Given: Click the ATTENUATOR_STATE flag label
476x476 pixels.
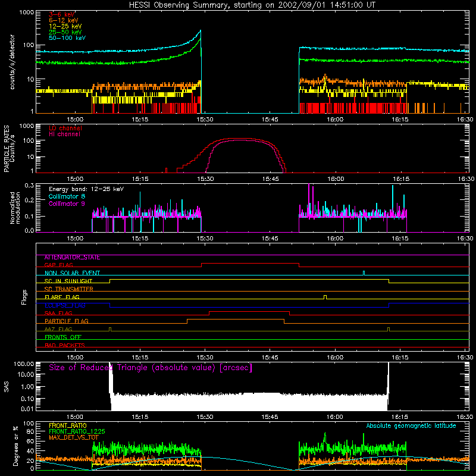Looking at the screenshot, I should click(x=72, y=258).
